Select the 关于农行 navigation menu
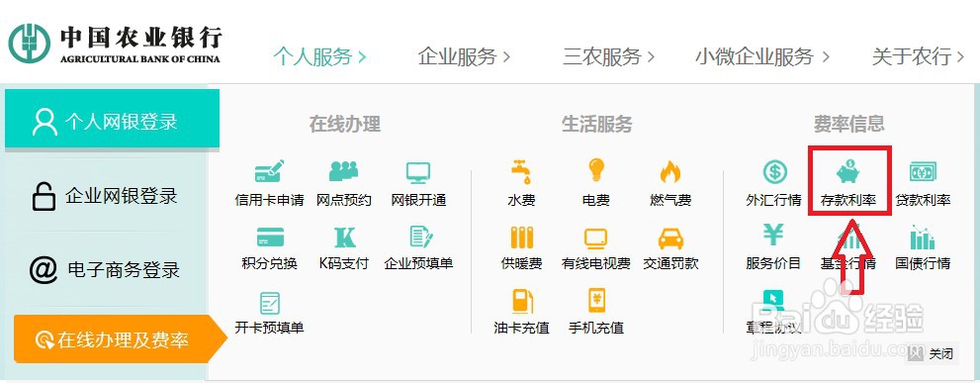 coord(918,57)
